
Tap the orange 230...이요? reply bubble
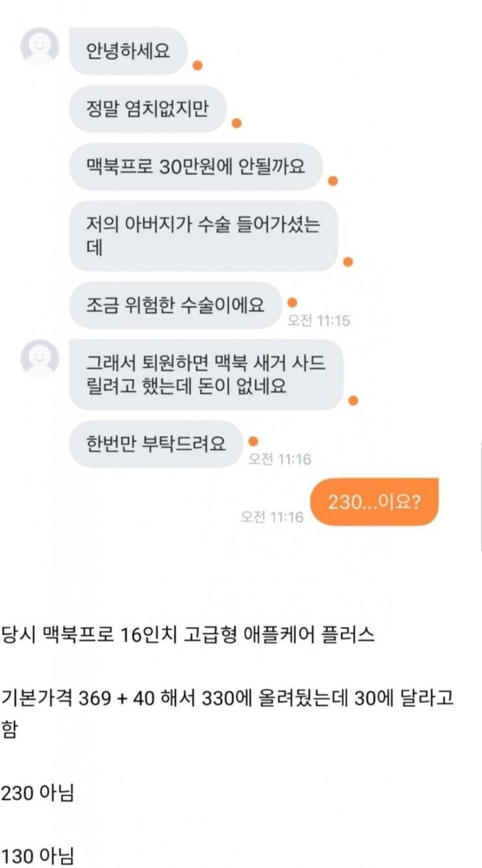click(x=375, y=501)
